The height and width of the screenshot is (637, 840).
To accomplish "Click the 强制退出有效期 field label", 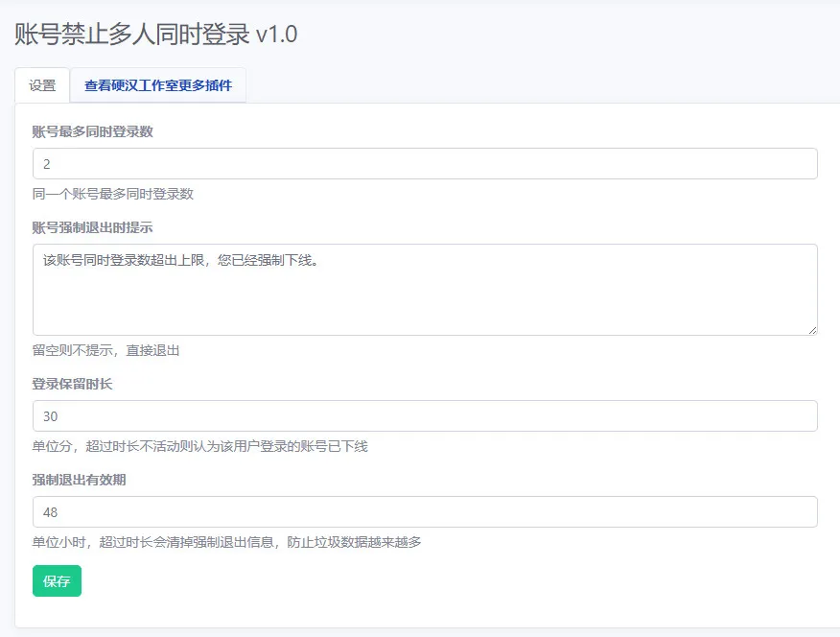I will coord(80,480).
